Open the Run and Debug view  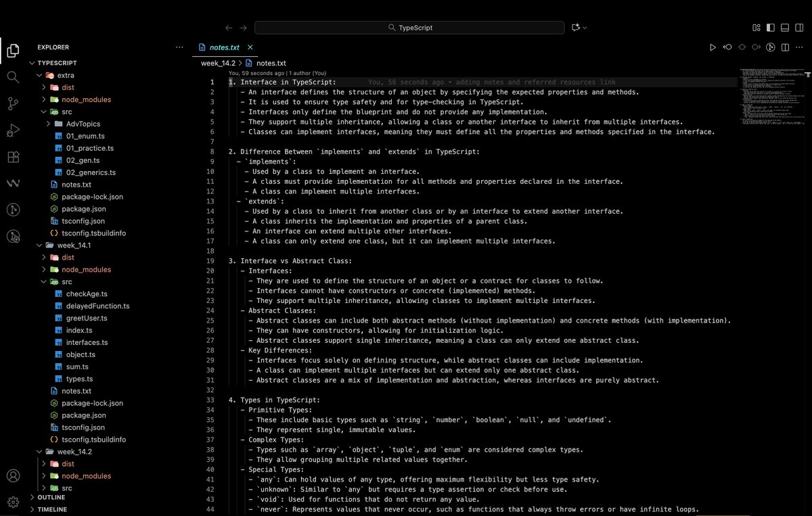pyautogui.click(x=13, y=130)
